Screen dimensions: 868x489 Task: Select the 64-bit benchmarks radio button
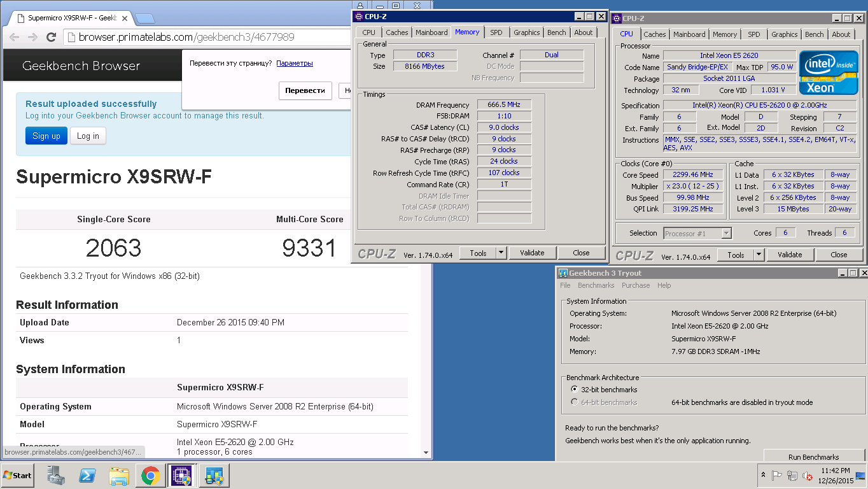pos(574,402)
